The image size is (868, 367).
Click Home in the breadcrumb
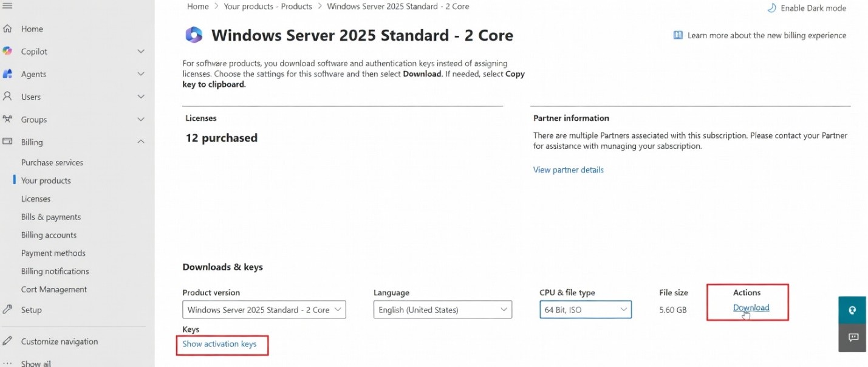click(x=198, y=6)
